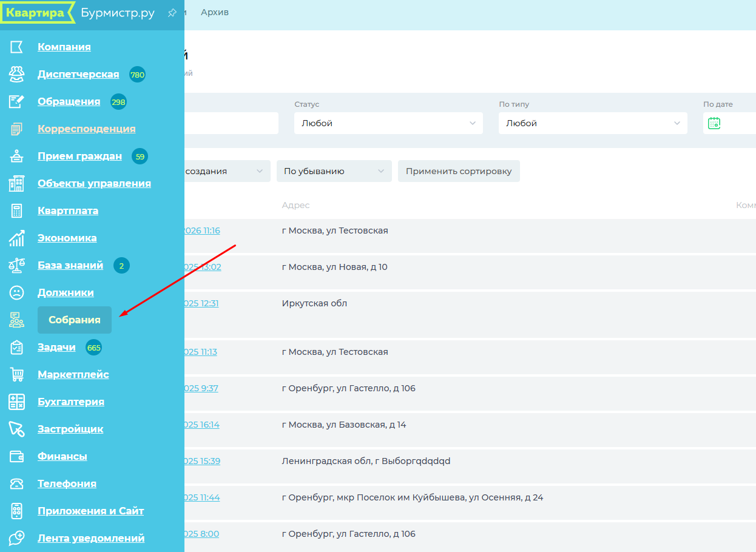Open Собрания in the sidebar menu
The width and height of the screenshot is (756, 552).
pos(75,320)
